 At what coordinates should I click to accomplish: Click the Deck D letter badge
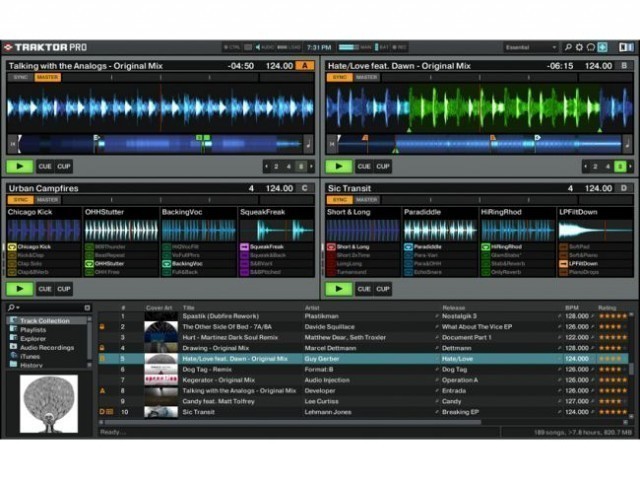(624, 188)
